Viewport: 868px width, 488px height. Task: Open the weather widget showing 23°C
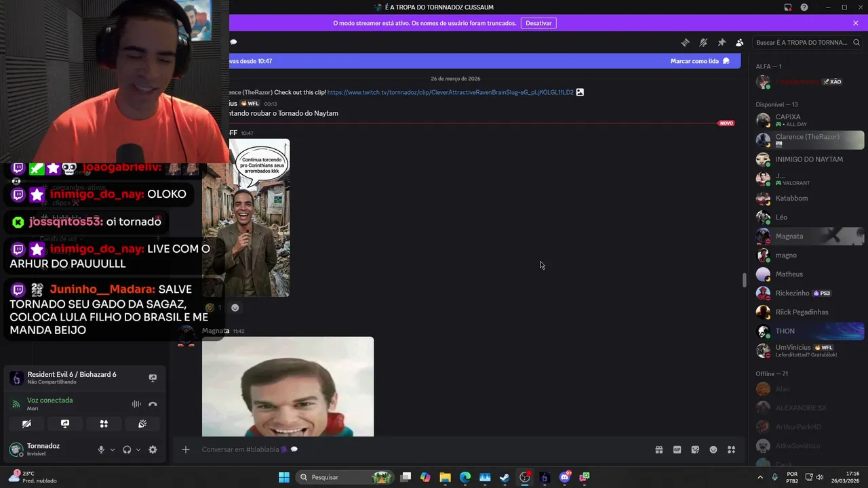click(32, 477)
